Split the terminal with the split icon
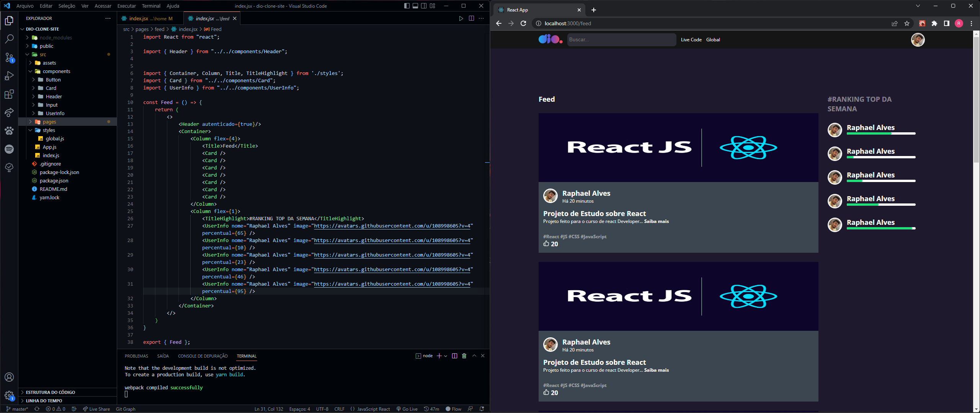Image resolution: width=980 pixels, height=413 pixels. pyautogui.click(x=454, y=356)
